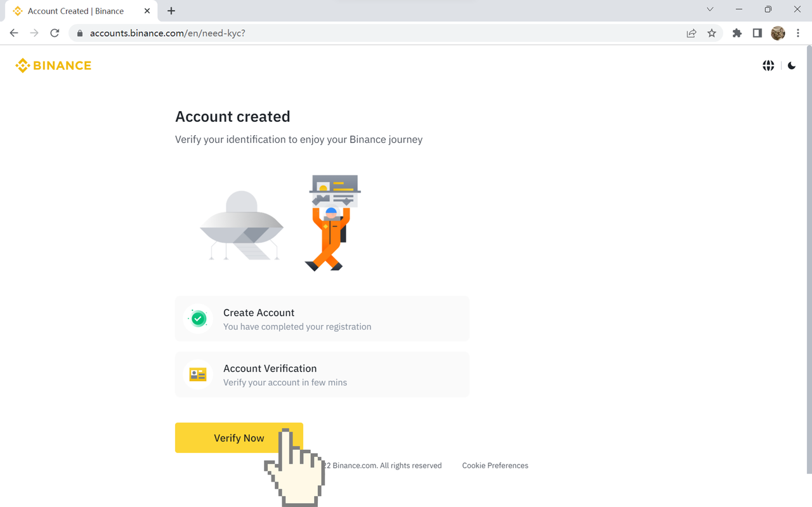Screen dimensions: 812x507
Task: Open the browser Extensions puzzle icon
Action: [x=737, y=33]
